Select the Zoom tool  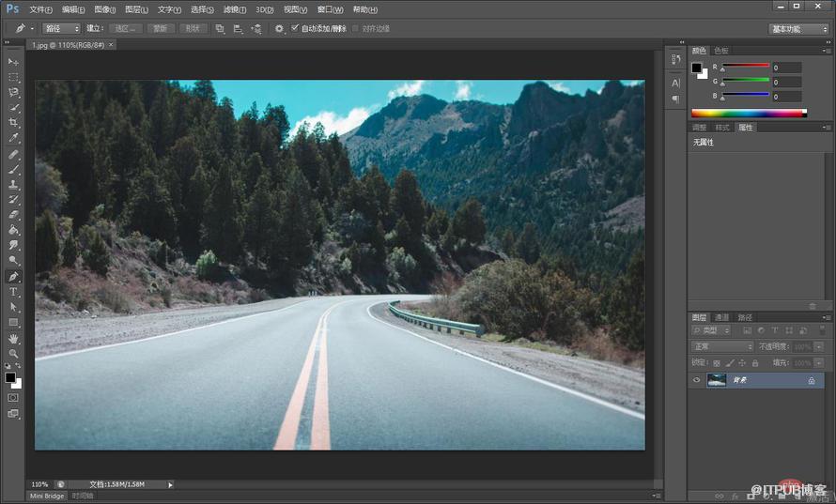click(13, 354)
